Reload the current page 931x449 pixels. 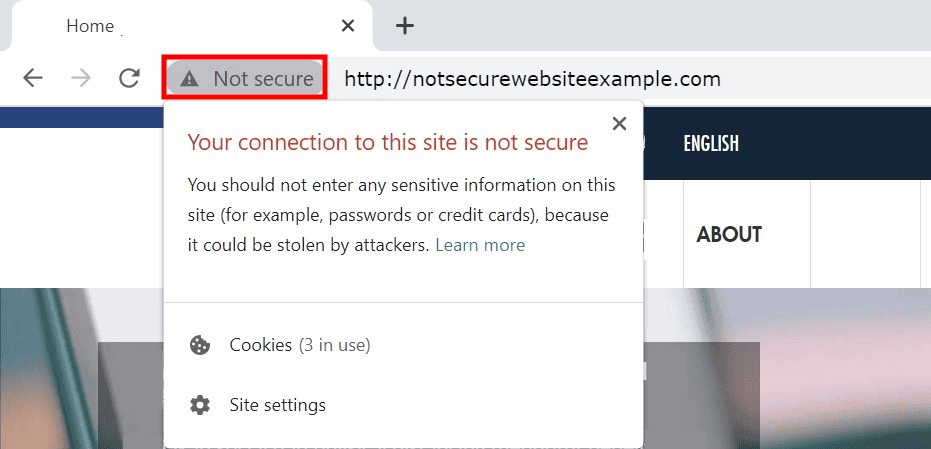(x=129, y=78)
